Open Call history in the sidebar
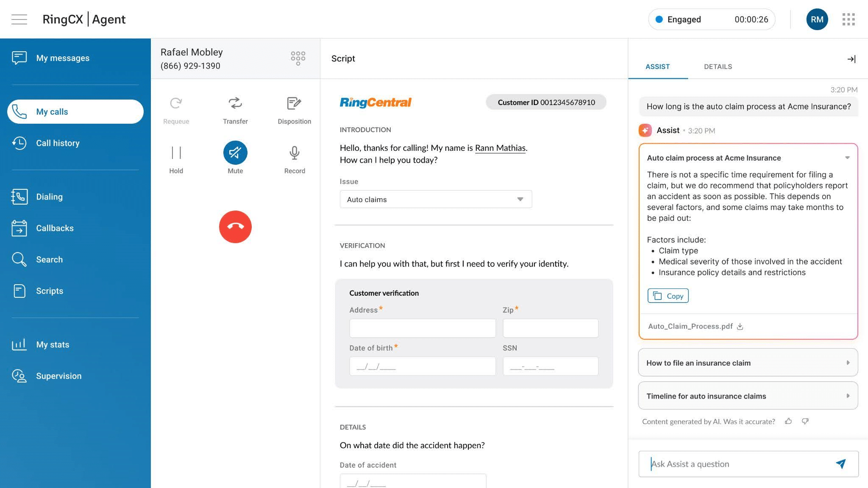The height and width of the screenshot is (488, 868). point(58,143)
